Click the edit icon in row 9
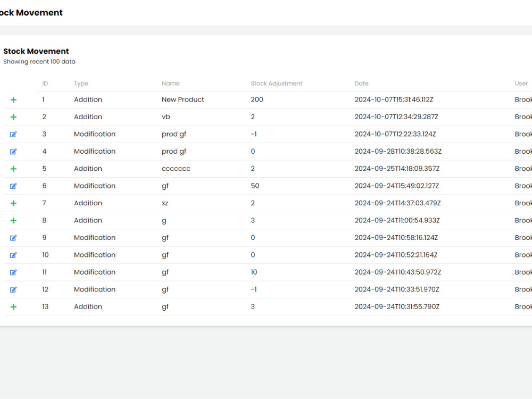Screen dimensions: 532x399 [x=13, y=238]
